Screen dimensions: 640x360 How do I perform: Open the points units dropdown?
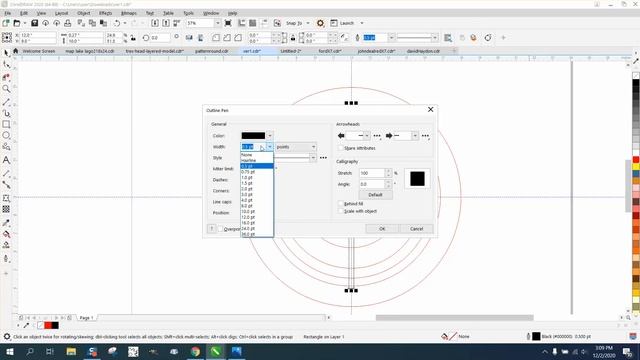point(296,147)
